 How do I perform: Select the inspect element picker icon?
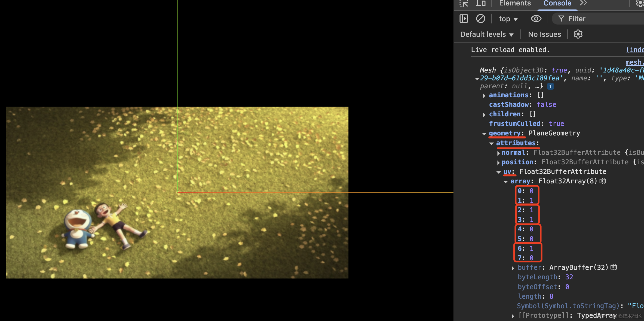tap(464, 3)
